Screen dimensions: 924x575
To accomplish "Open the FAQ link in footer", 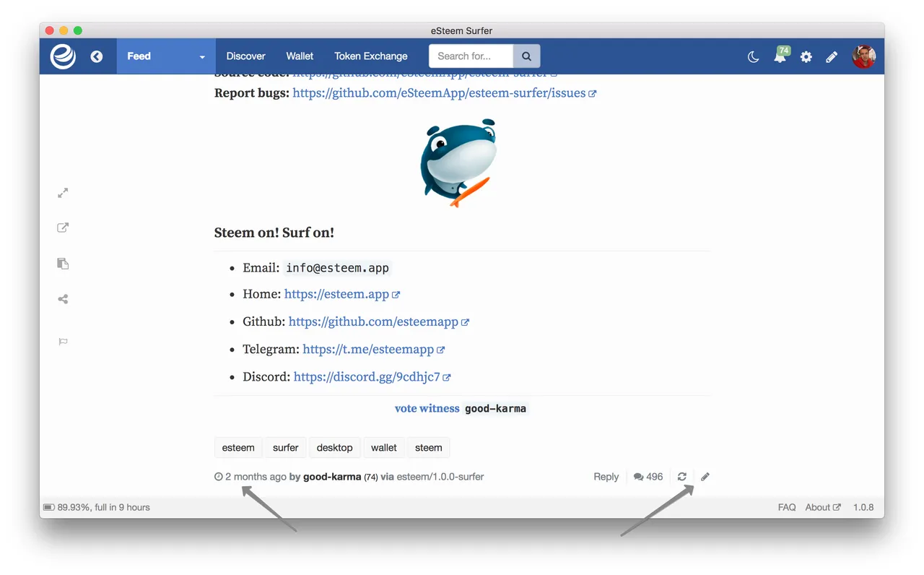I will pos(787,507).
